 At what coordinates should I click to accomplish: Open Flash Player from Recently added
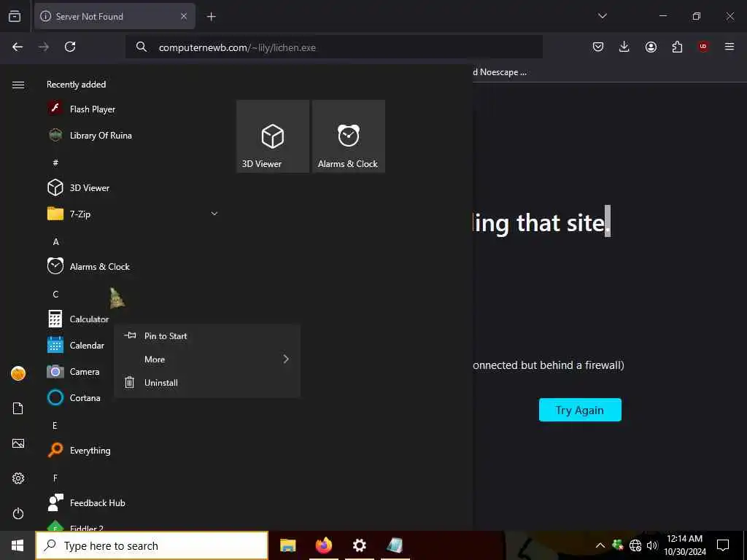click(x=81, y=109)
